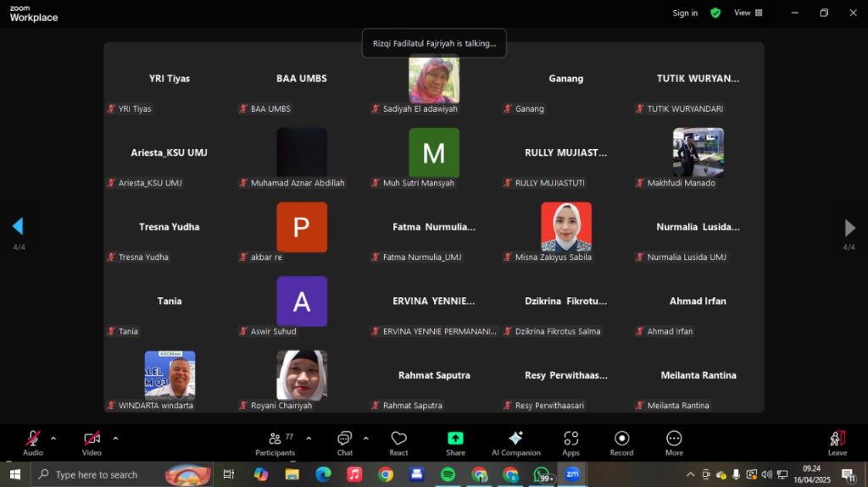Click the Tania participant tile

pyautogui.click(x=170, y=301)
